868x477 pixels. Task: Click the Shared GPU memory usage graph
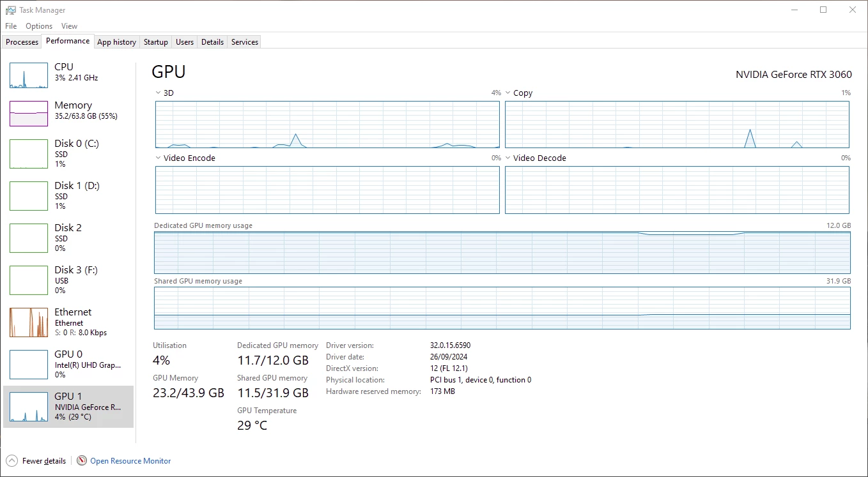pos(502,308)
